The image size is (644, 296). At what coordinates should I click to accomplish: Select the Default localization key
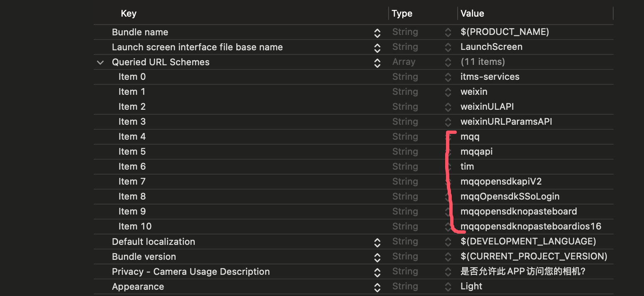[x=154, y=242]
